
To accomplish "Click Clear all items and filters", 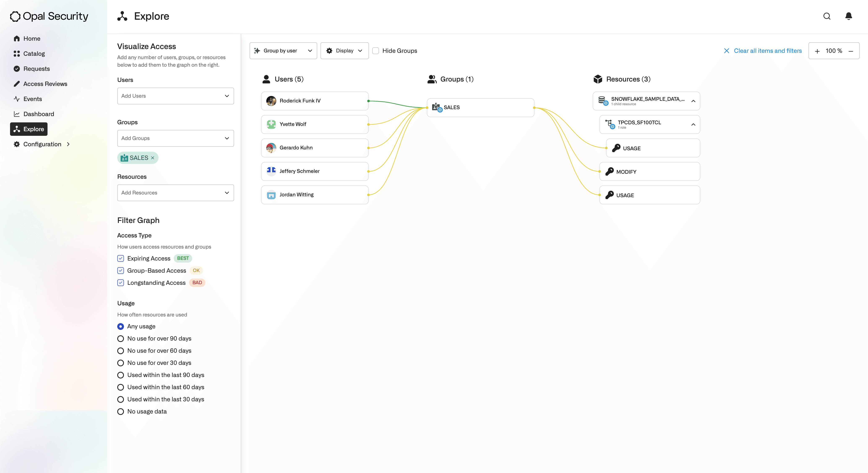I will pos(762,51).
